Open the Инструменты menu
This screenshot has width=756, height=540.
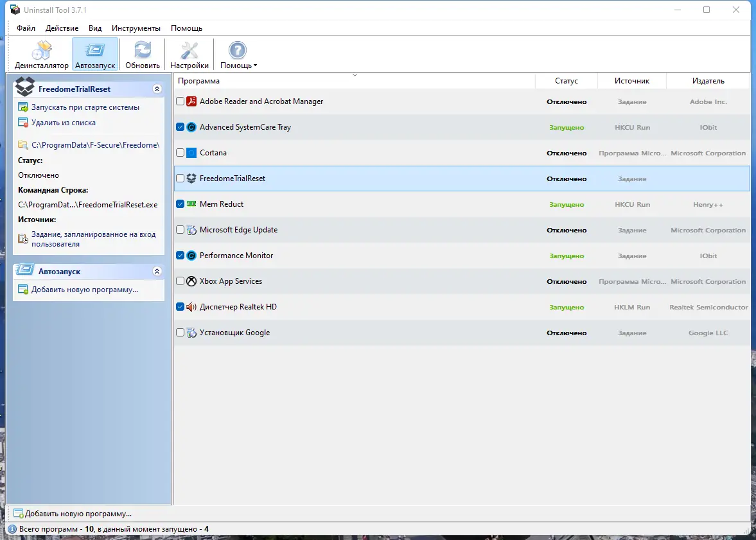pos(136,28)
